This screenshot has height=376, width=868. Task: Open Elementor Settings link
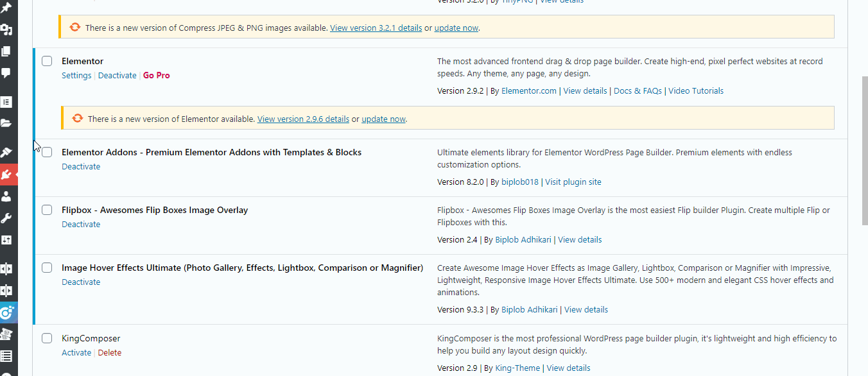[76, 75]
